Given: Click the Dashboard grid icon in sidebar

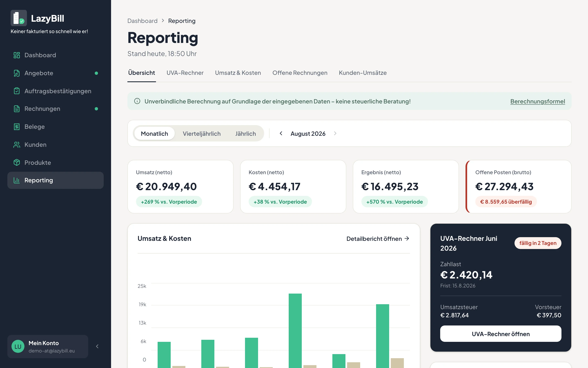Looking at the screenshot, I should [17, 55].
